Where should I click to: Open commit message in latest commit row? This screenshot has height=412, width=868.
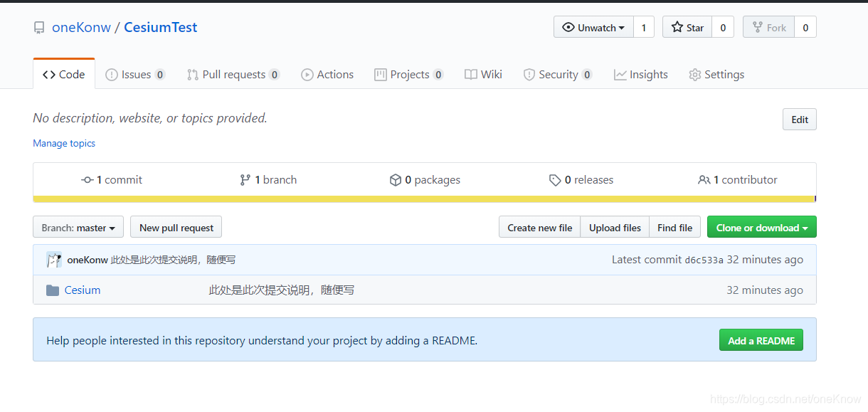(x=174, y=260)
